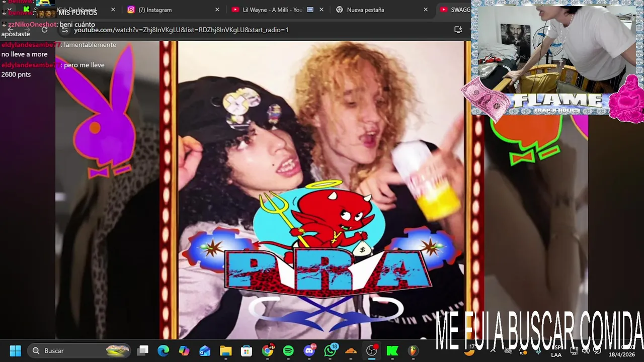
Task: Close the Nueva pestaña tab
Action: point(426,10)
